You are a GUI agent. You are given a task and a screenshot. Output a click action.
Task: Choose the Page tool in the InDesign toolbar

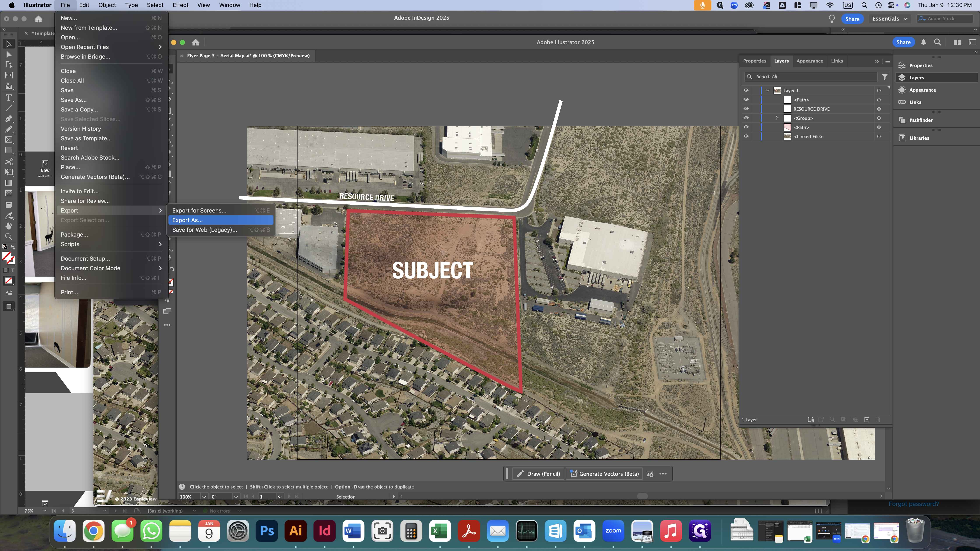[x=9, y=65]
